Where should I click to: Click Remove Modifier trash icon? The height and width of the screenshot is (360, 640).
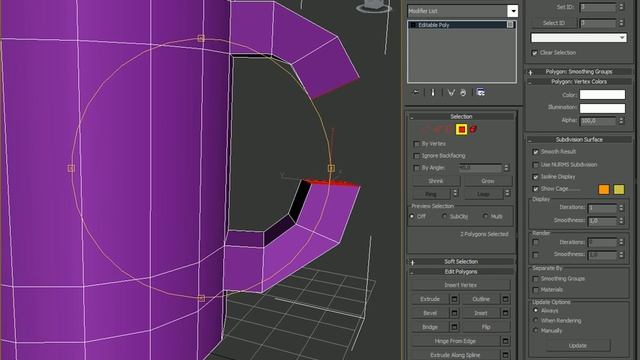pos(463,93)
